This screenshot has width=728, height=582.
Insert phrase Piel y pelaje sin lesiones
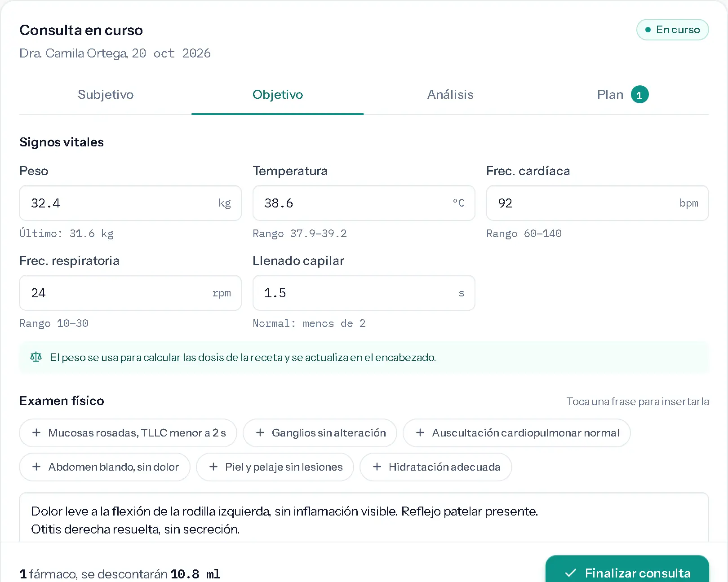275,467
